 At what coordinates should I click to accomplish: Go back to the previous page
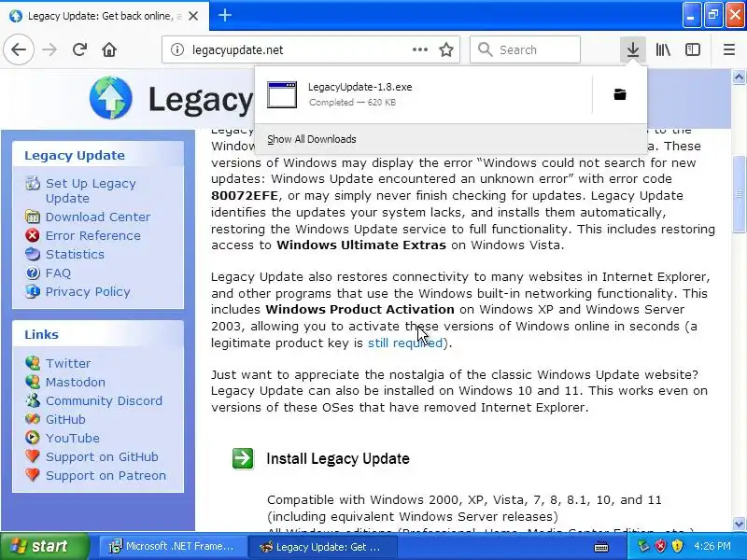click(x=19, y=49)
